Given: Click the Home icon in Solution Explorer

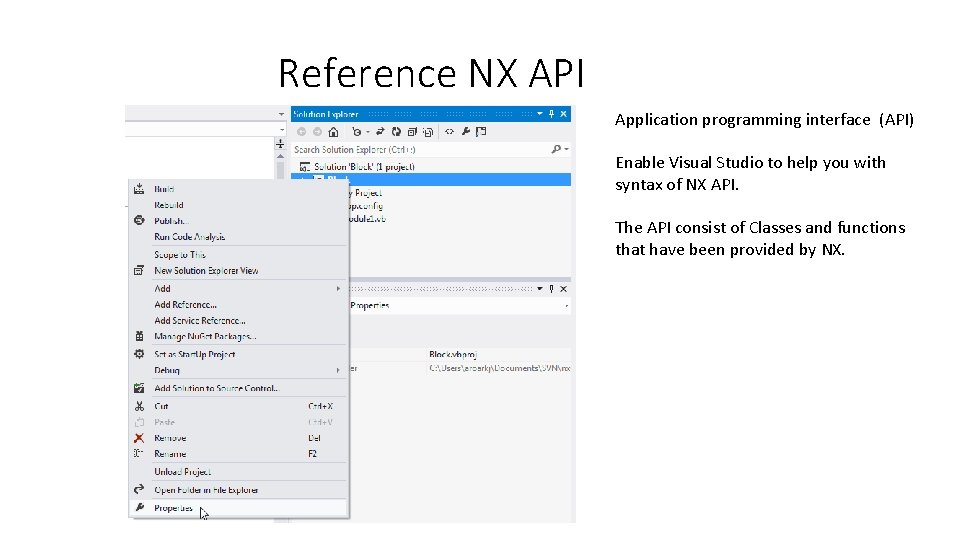Looking at the screenshot, I should pyautogui.click(x=334, y=132).
